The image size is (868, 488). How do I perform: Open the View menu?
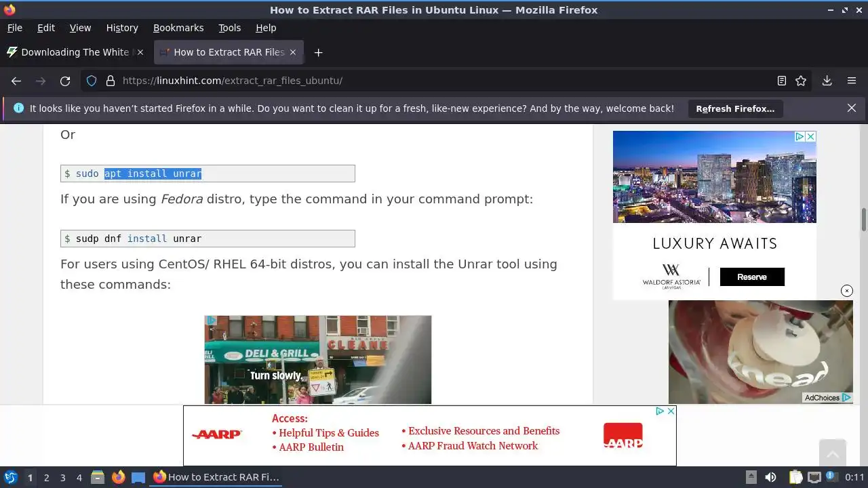click(x=80, y=28)
